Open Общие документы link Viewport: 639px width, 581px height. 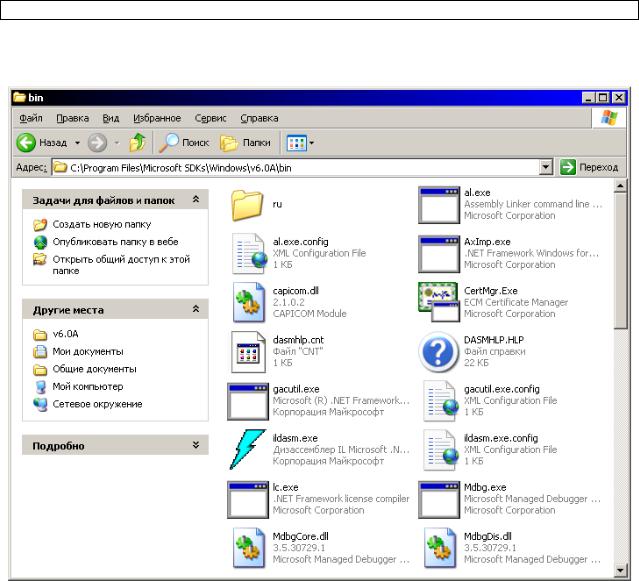click(95, 369)
